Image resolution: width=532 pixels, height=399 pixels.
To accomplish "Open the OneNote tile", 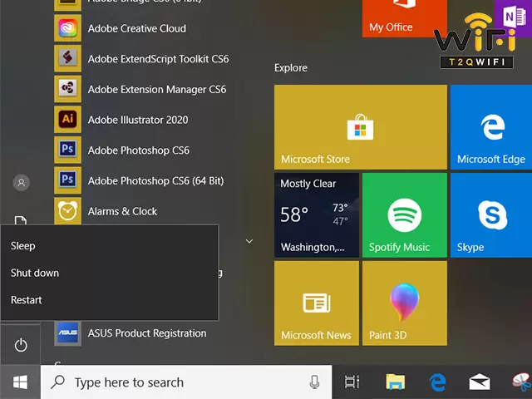I will [x=513, y=18].
